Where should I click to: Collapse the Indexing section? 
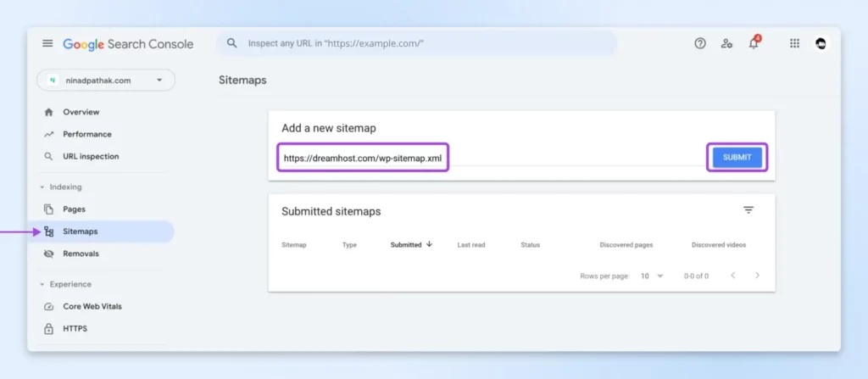(42, 187)
